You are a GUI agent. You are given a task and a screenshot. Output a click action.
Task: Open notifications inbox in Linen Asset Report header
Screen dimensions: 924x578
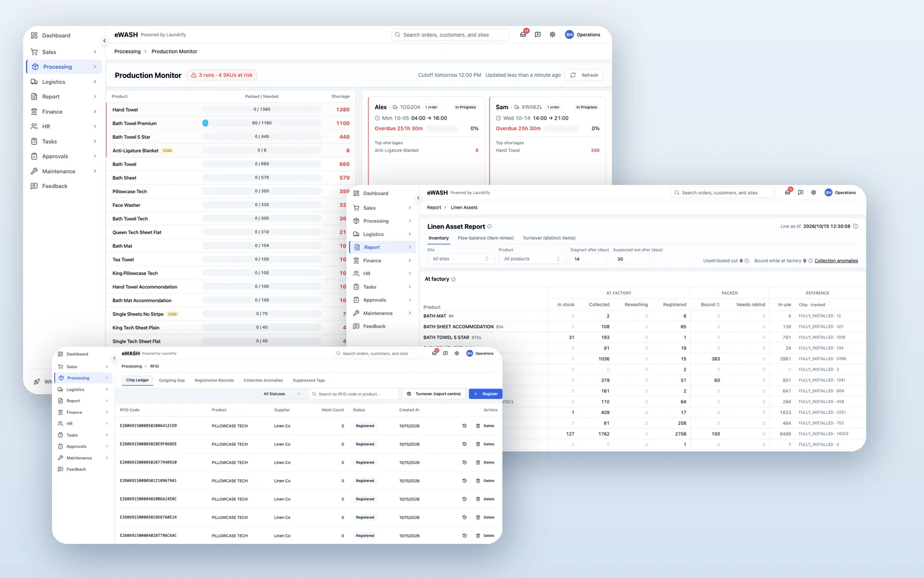(788, 192)
